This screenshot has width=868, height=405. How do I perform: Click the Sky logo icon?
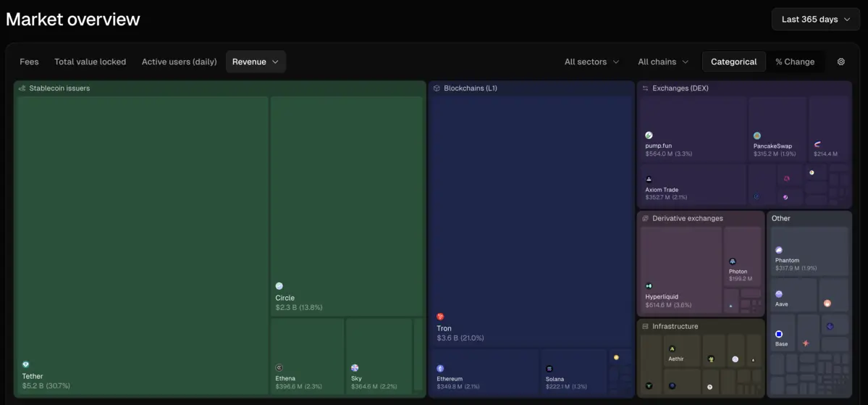pyautogui.click(x=355, y=368)
